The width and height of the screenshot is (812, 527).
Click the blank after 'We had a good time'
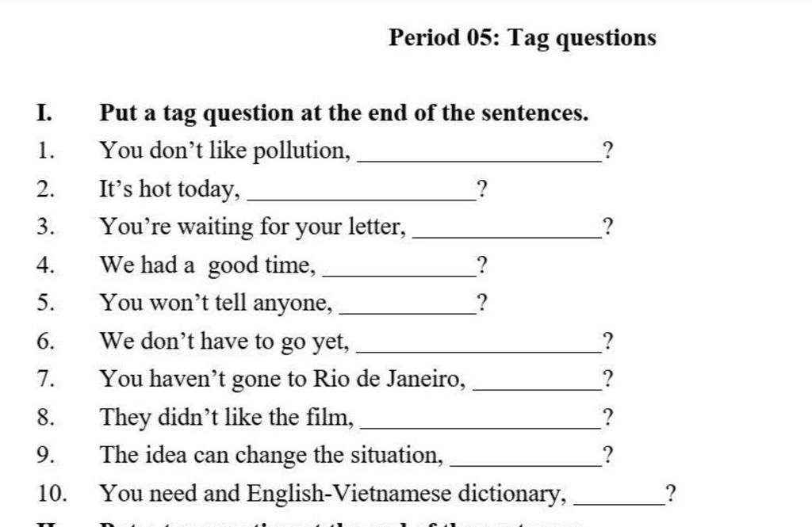(400, 271)
